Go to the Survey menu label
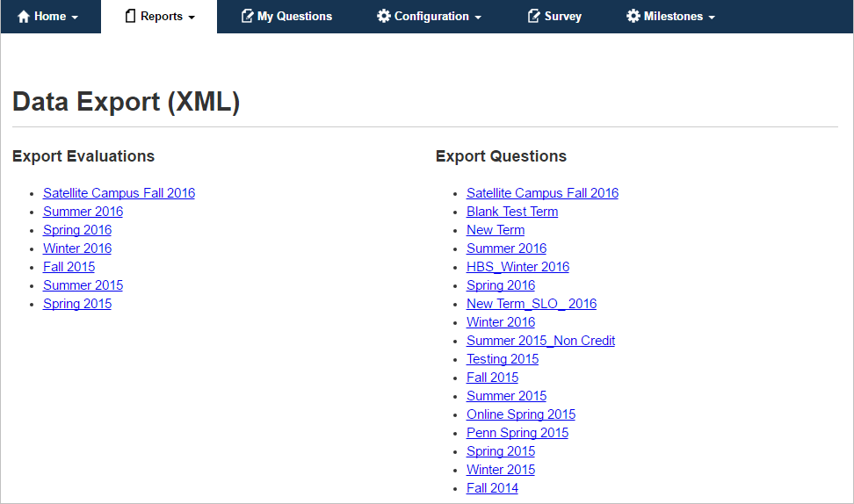854x504 pixels. 562,17
